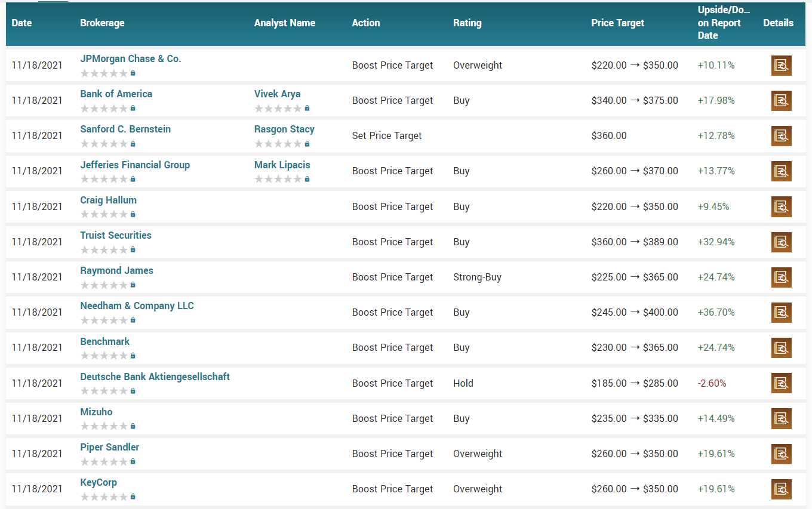Open Deutsche Bank Aktiengesellschaft link

(x=155, y=377)
